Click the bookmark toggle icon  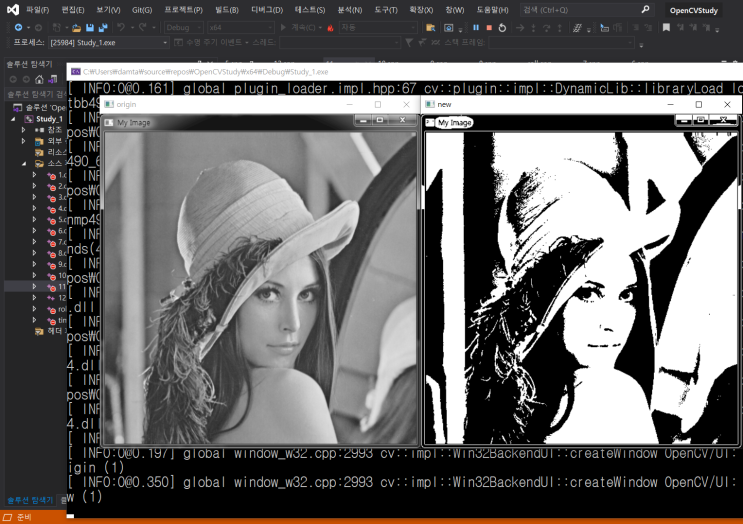coord(666,28)
